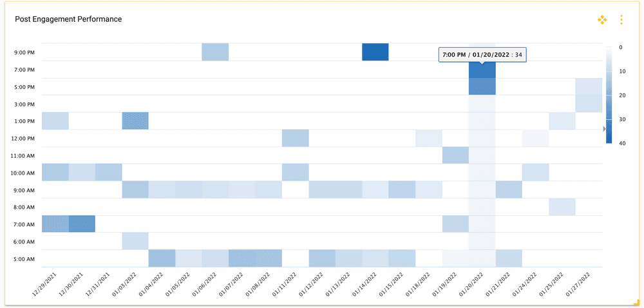The image size is (644, 308).
Task: Click the resize handle at widget corner
Action: (x=635, y=301)
